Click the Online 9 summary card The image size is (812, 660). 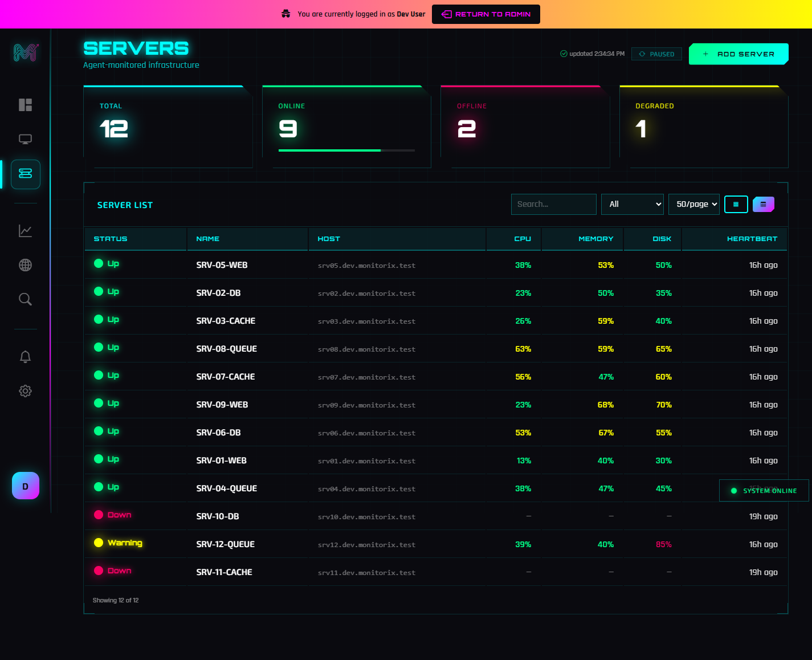coord(346,127)
